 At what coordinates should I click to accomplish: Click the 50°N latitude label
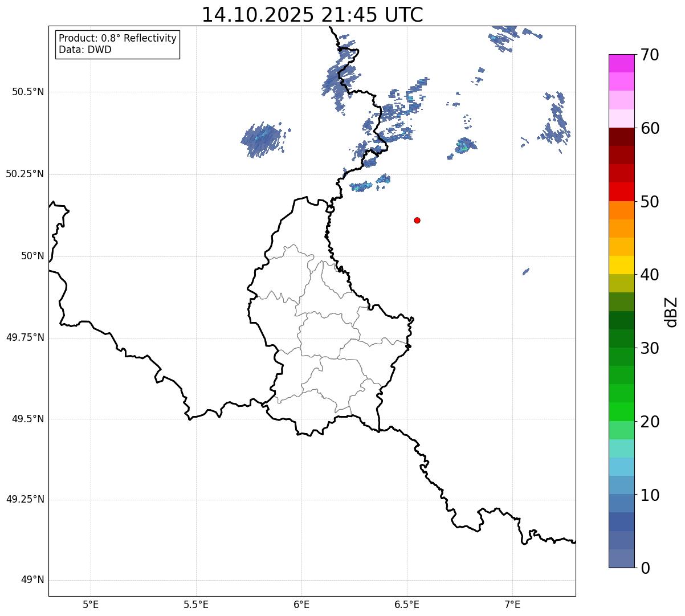click(32, 256)
